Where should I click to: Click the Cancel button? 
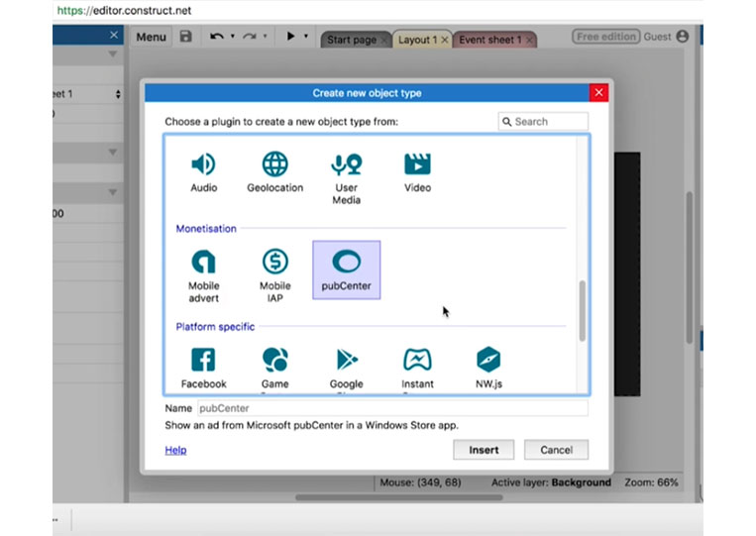557,450
